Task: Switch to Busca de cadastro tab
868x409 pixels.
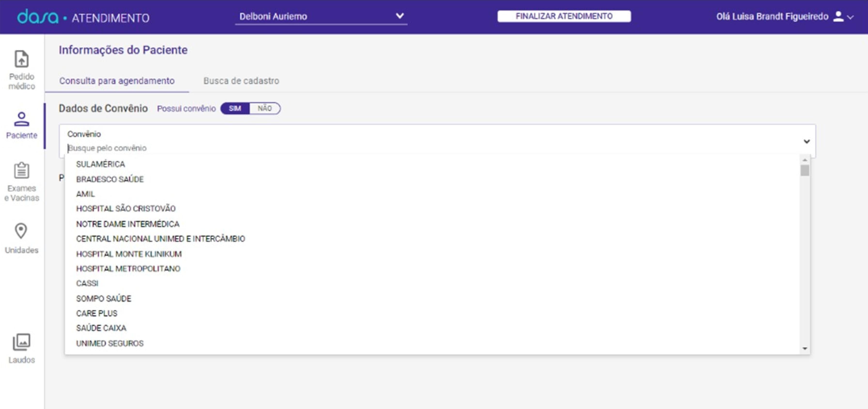Action: 241,81
